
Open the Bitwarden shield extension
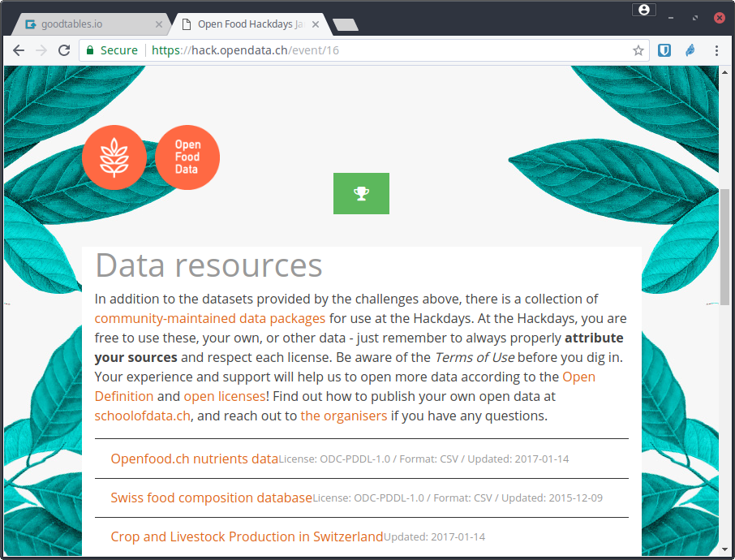pos(664,50)
